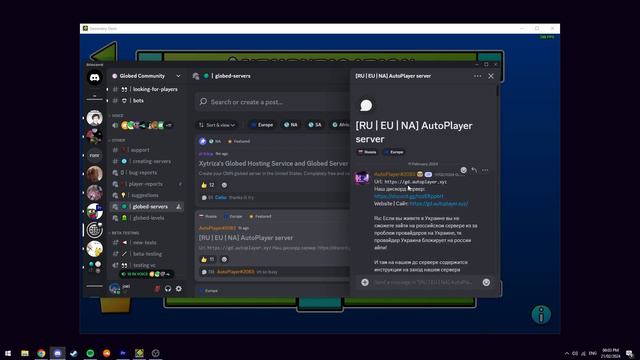This screenshot has height=360, width=640.
Task: Open more options on the AutoPlayer message
Action: (485, 170)
